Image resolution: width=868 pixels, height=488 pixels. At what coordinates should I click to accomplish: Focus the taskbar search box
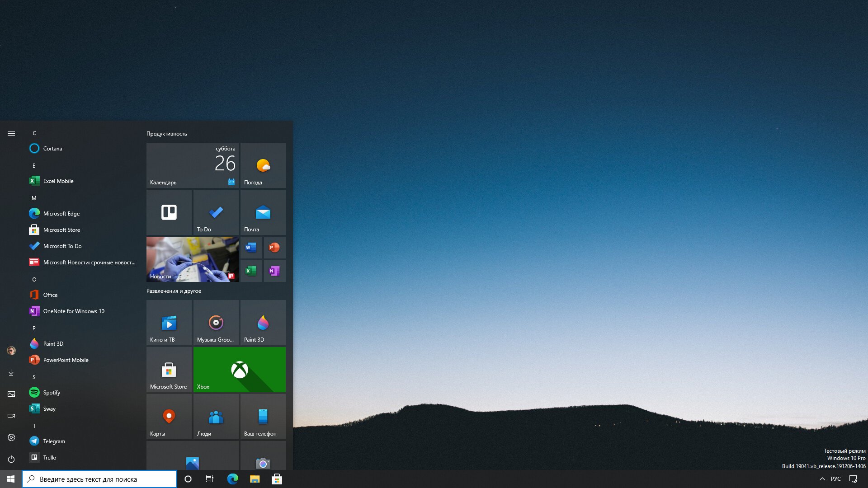pyautogui.click(x=99, y=479)
